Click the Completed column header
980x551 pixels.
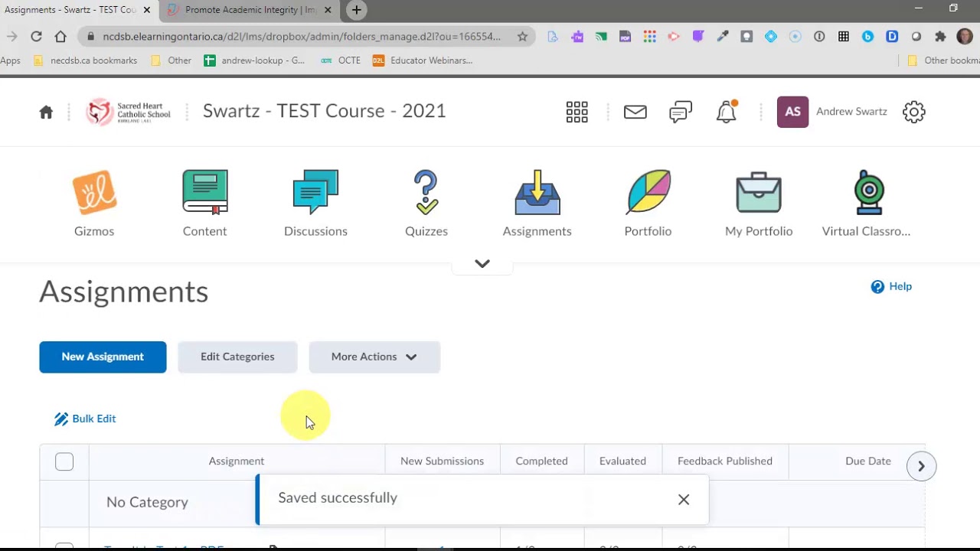pos(541,461)
